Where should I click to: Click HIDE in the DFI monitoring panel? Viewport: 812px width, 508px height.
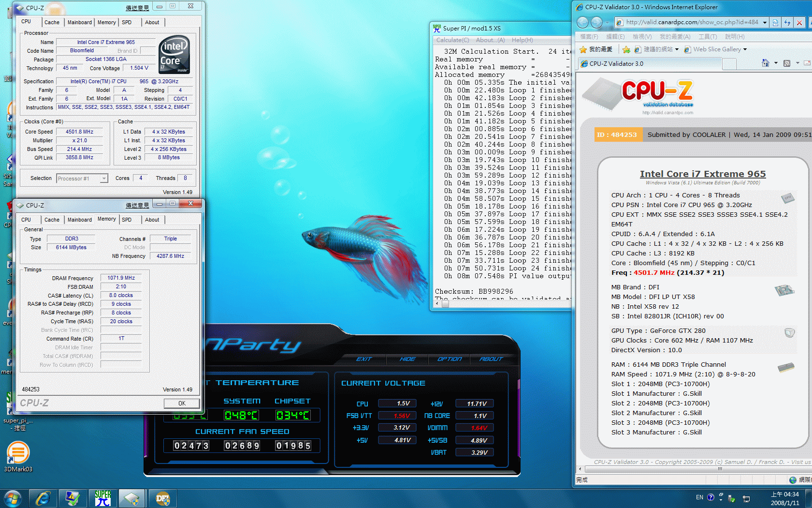(x=407, y=359)
